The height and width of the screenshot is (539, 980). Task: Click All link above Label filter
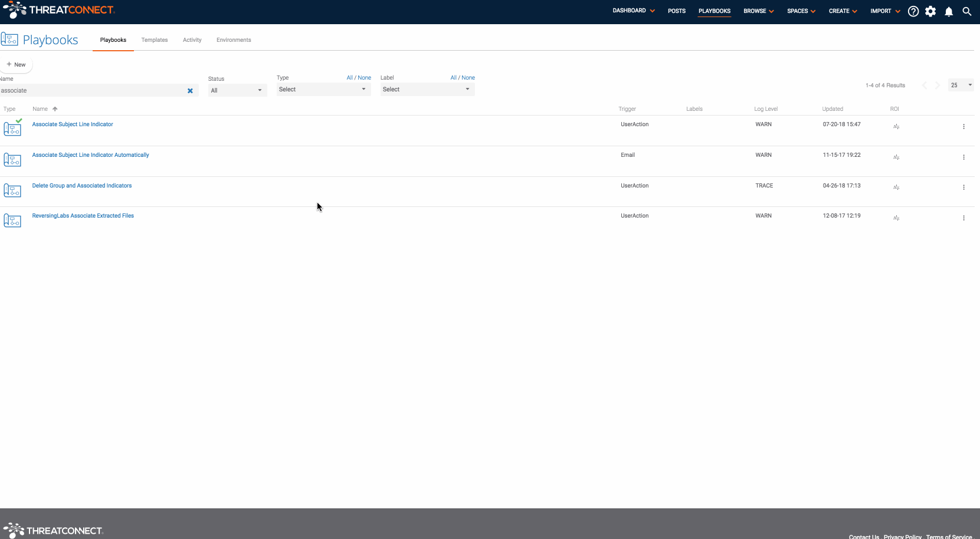point(453,78)
